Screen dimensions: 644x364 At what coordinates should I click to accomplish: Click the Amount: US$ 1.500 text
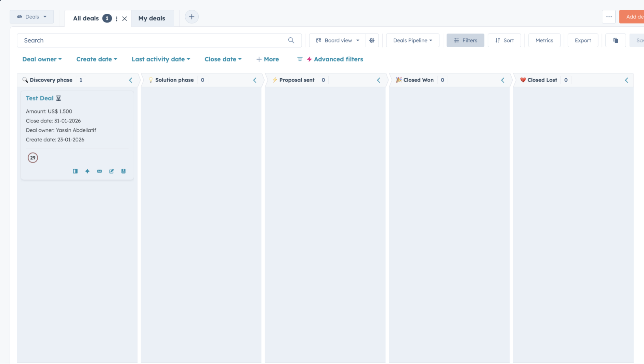(x=49, y=111)
